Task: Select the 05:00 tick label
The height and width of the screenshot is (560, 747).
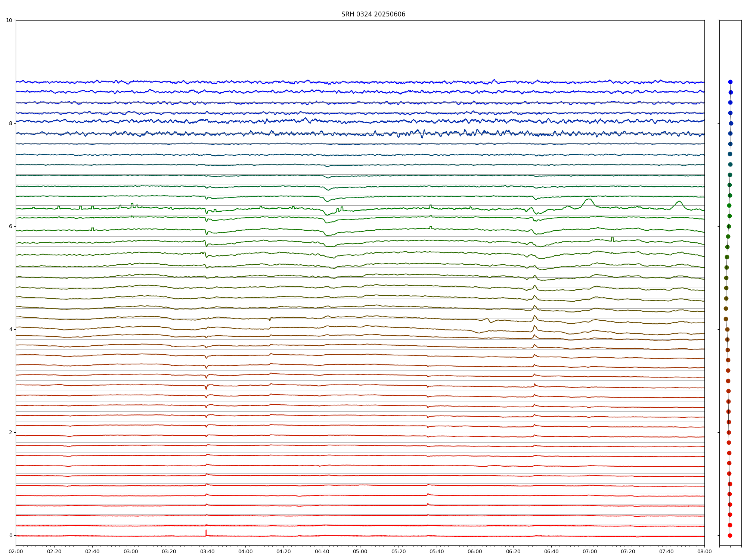Action: click(x=360, y=551)
